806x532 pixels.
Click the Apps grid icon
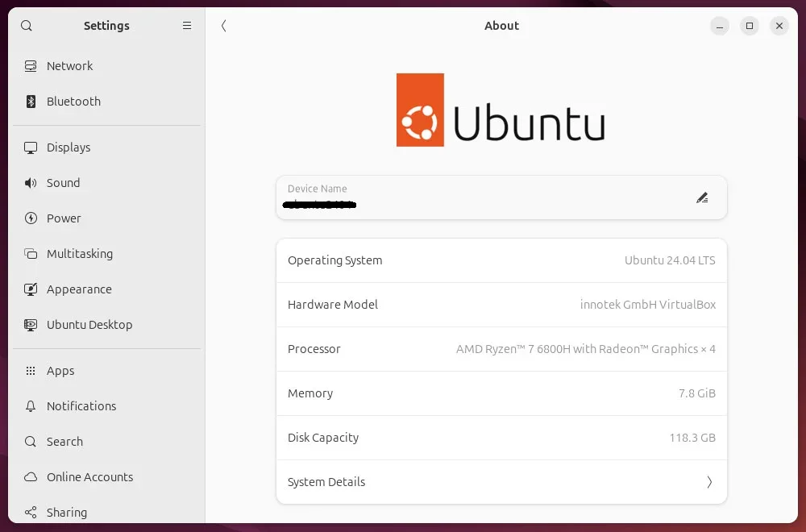tap(31, 371)
